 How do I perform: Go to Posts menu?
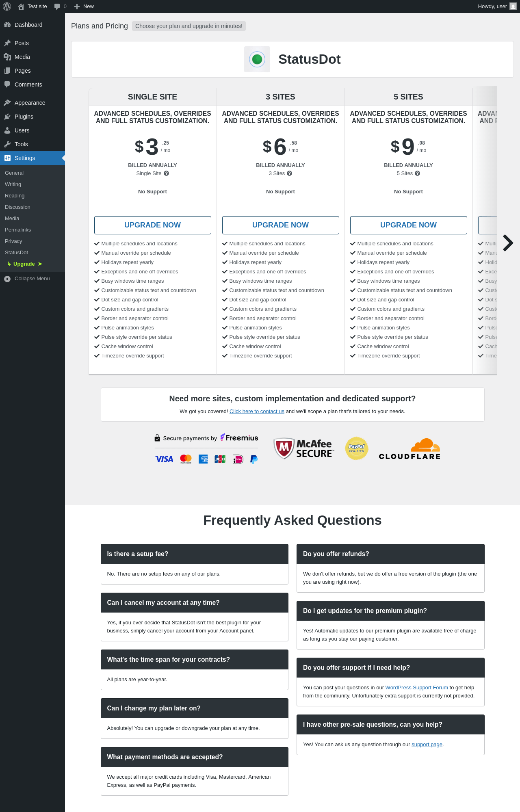pos(32,43)
